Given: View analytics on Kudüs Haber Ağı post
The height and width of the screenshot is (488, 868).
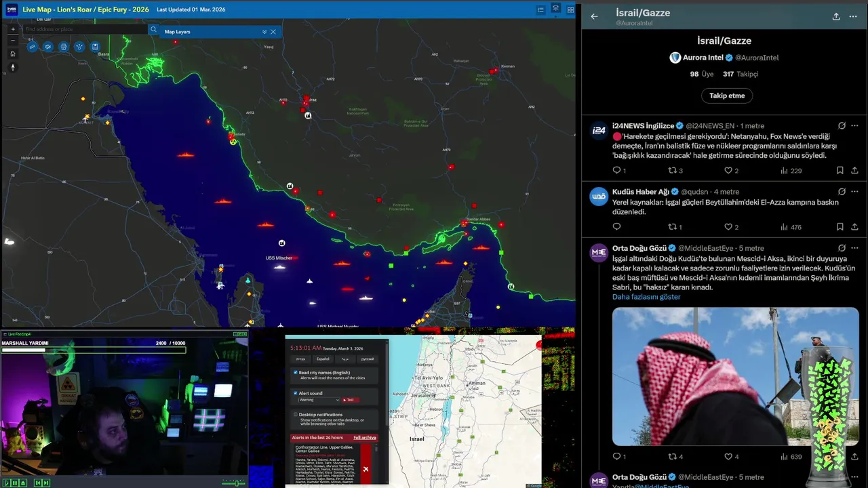Looking at the screenshot, I should click(x=791, y=227).
